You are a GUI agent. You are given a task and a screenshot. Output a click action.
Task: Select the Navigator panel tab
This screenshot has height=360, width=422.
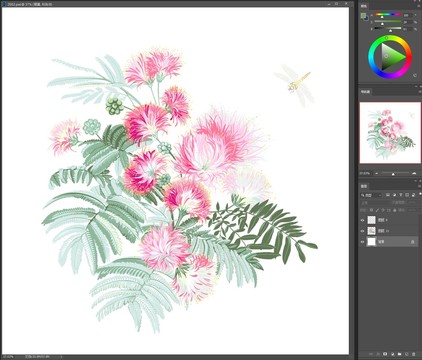pos(365,92)
